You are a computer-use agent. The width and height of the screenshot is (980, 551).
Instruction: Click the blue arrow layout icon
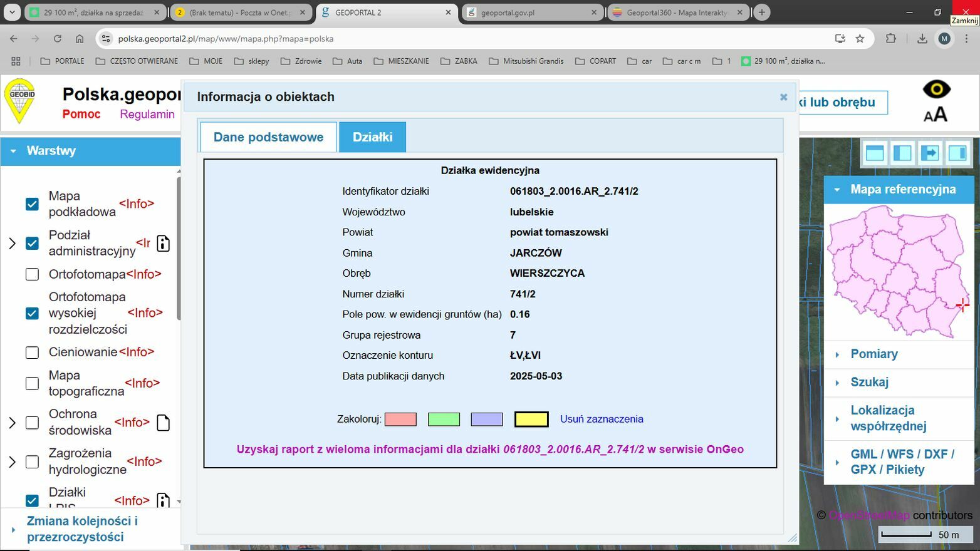pos(930,153)
